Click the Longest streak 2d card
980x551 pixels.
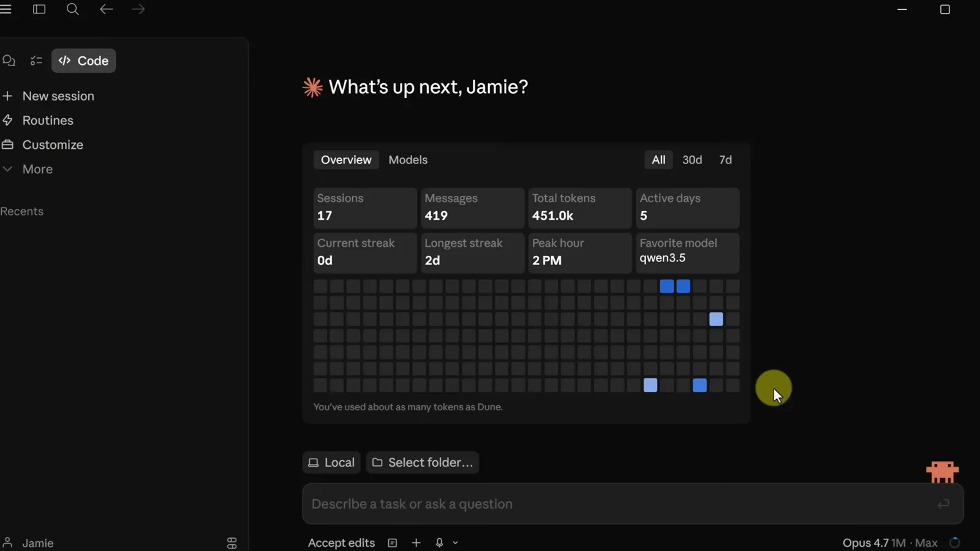(x=472, y=252)
